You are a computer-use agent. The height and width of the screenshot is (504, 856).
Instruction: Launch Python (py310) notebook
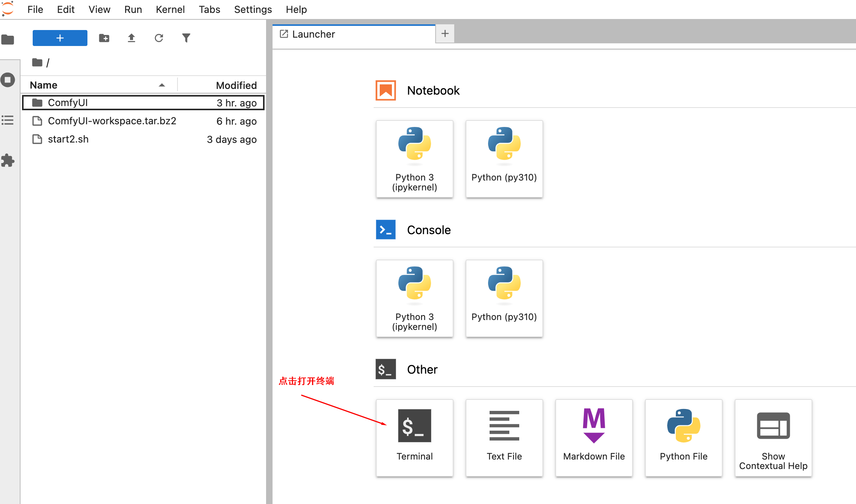tap(504, 159)
